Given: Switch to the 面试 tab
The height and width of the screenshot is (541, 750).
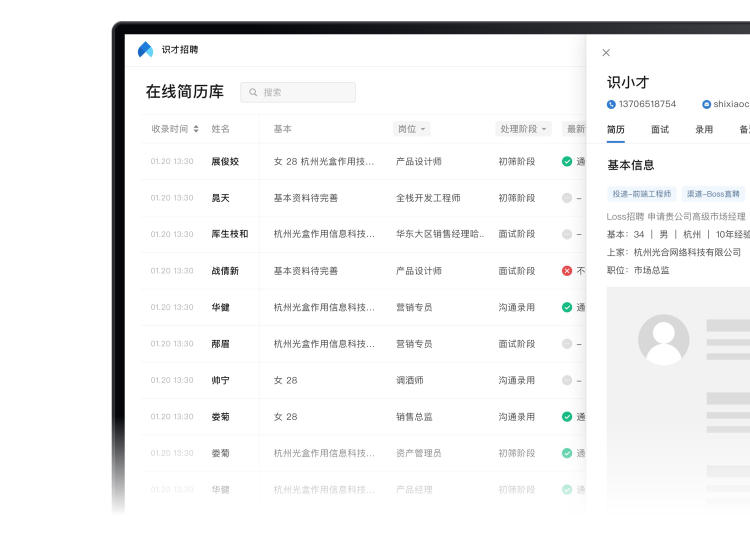Looking at the screenshot, I should coord(660,129).
